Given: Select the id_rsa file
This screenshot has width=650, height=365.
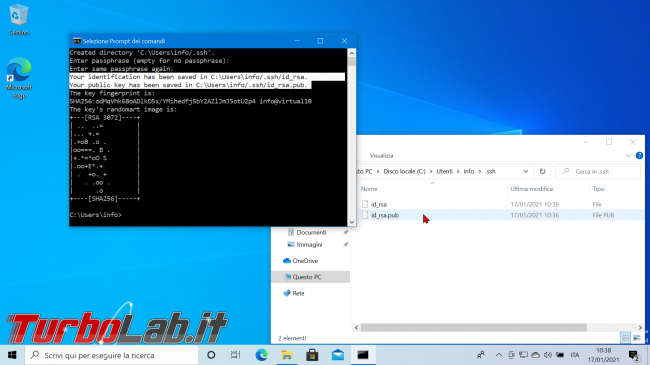Looking at the screenshot, I should (x=378, y=204).
